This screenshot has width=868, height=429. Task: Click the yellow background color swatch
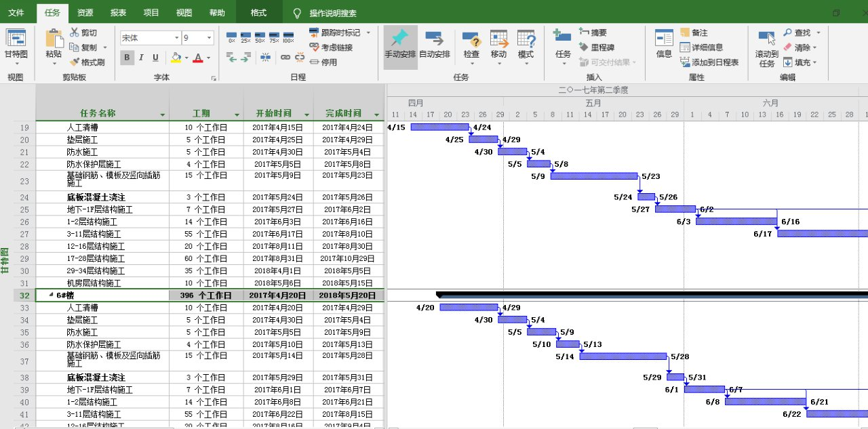(x=176, y=58)
